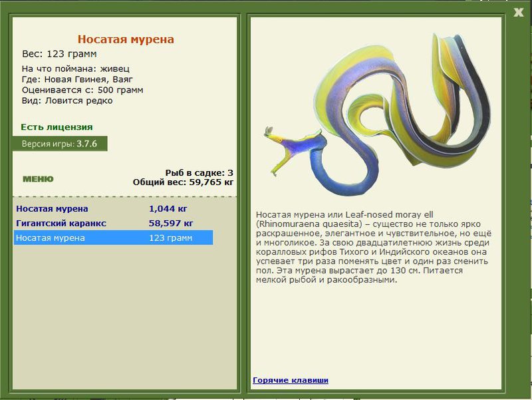The width and height of the screenshot is (532, 400).
Task: Click the ribbon eel illustration
Action: tap(377, 114)
